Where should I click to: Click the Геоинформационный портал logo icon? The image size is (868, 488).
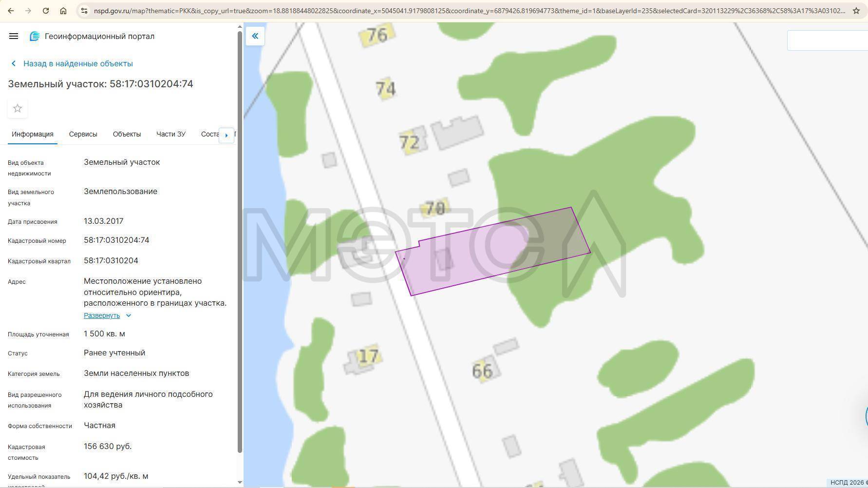(35, 36)
